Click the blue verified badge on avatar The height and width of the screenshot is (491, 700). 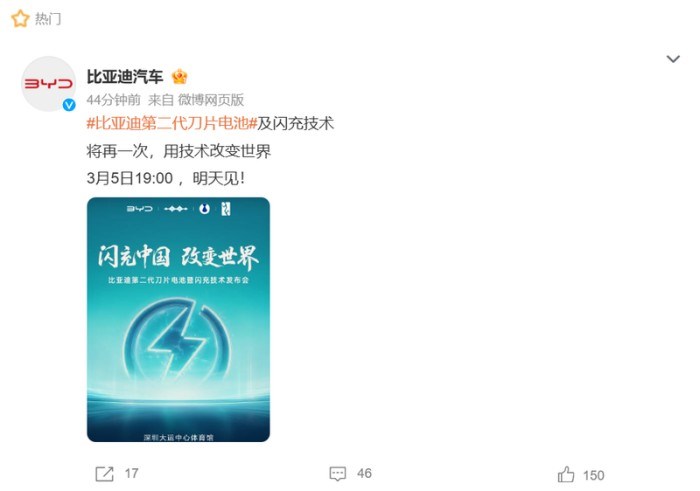pos(69,105)
